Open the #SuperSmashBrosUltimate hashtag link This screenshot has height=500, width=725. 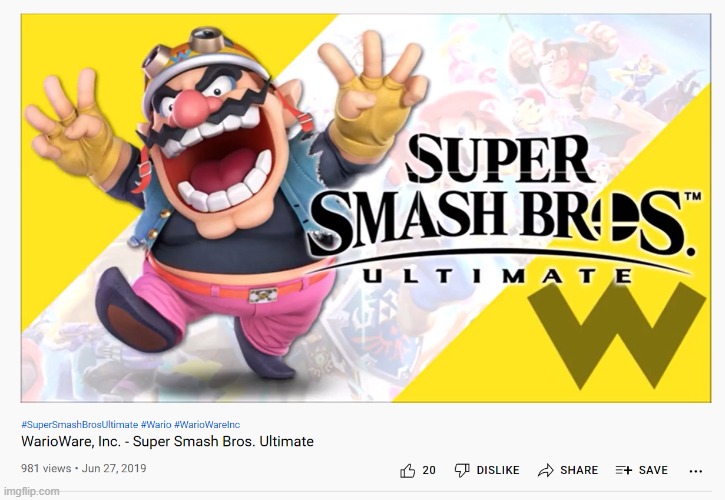(80, 425)
